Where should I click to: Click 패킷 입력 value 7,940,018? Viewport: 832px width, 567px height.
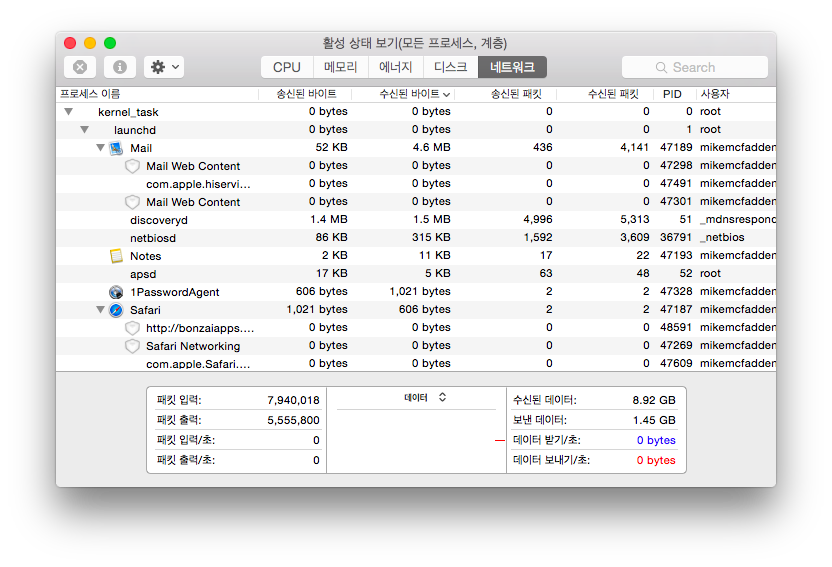[x=293, y=400]
